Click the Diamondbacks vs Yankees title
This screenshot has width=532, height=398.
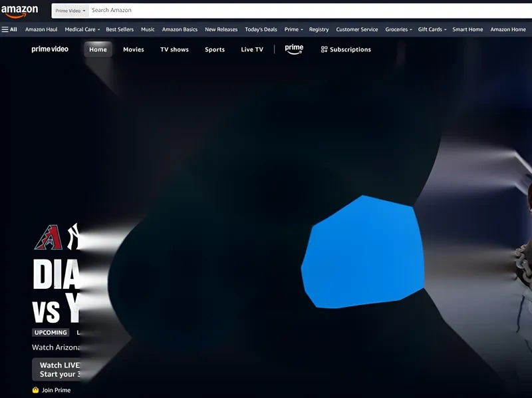tap(57, 292)
